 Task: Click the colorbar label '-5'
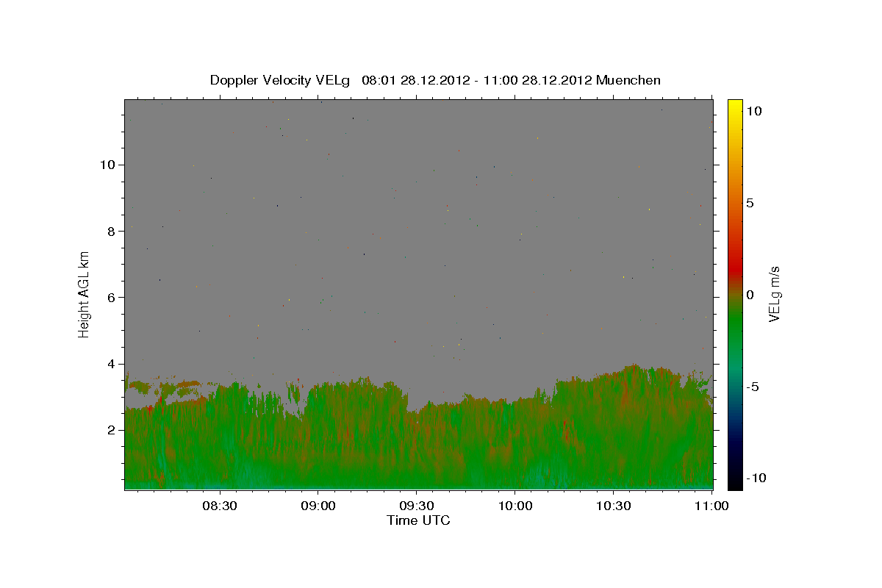[x=753, y=387]
